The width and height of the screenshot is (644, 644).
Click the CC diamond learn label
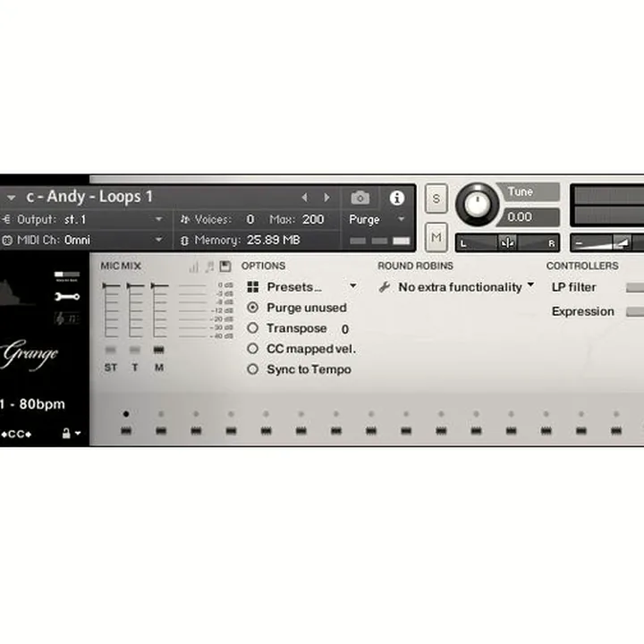(16, 434)
